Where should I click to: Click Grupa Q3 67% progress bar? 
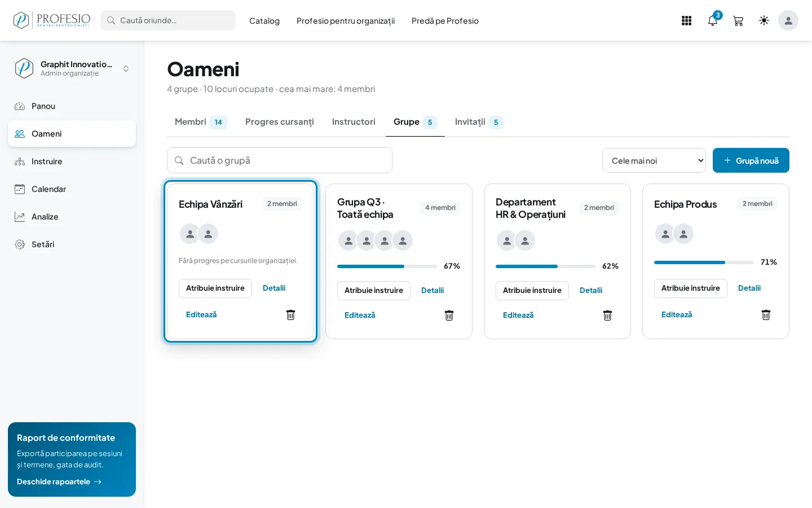387,266
